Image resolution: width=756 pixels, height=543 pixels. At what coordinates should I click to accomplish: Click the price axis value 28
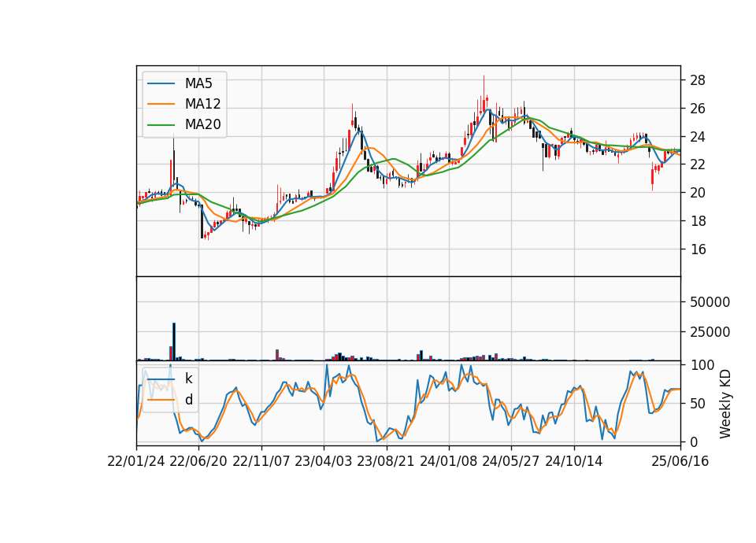pyautogui.click(x=698, y=80)
